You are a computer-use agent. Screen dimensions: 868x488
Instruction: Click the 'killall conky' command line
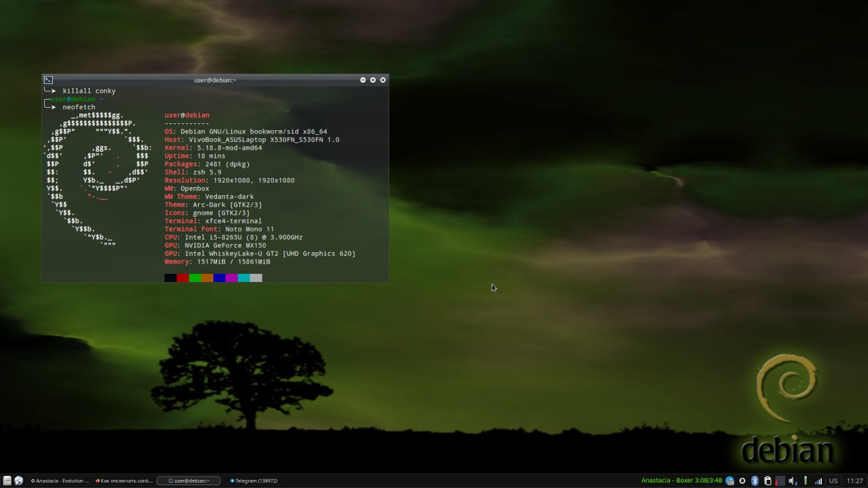[89, 91]
